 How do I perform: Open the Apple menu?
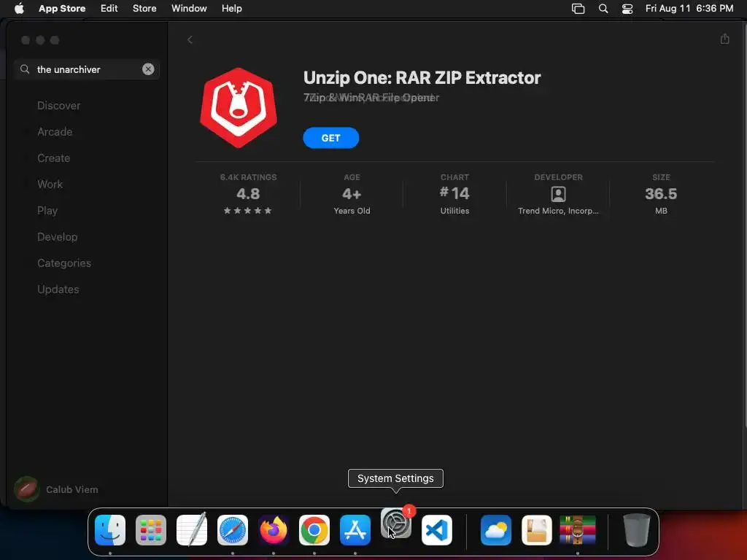[19, 8]
